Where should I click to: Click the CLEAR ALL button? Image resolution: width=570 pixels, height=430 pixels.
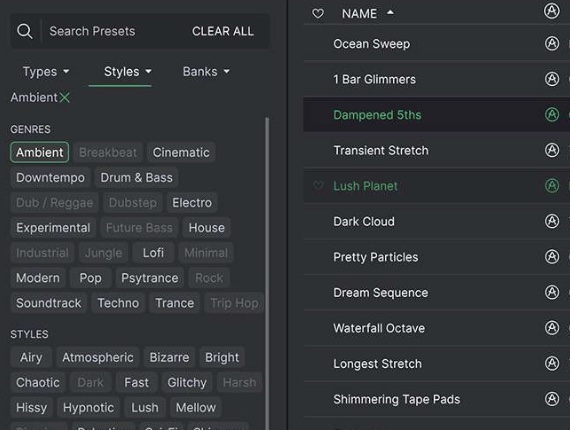[223, 31]
